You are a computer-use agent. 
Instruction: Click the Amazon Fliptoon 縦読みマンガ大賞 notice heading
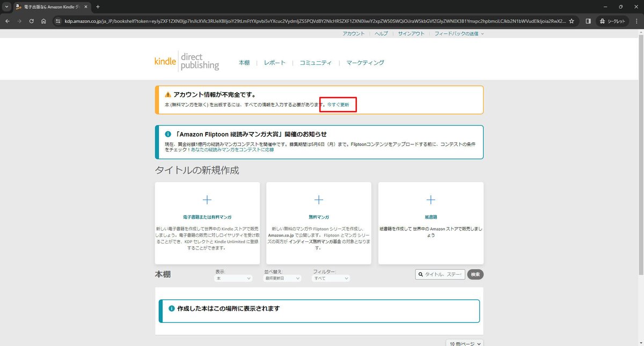point(251,134)
